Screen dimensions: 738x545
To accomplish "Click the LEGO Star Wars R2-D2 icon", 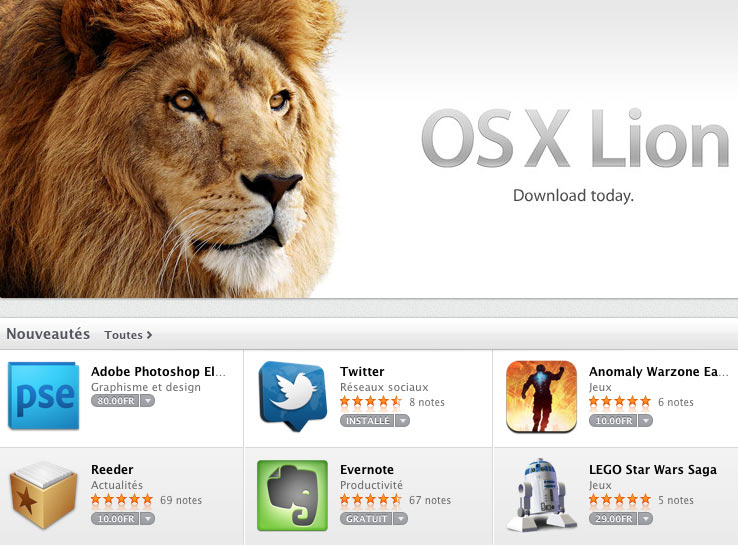I will 541,495.
